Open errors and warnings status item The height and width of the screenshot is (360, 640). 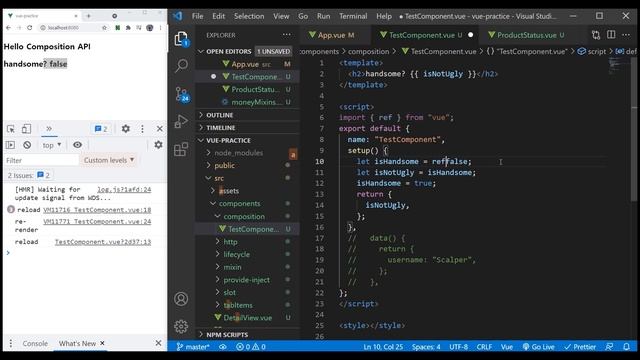251,347
